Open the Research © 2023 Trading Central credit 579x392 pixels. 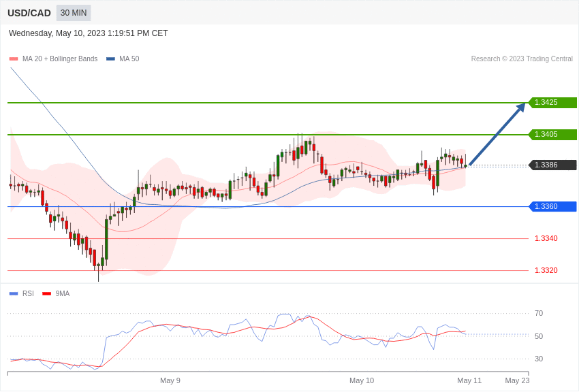522,59
